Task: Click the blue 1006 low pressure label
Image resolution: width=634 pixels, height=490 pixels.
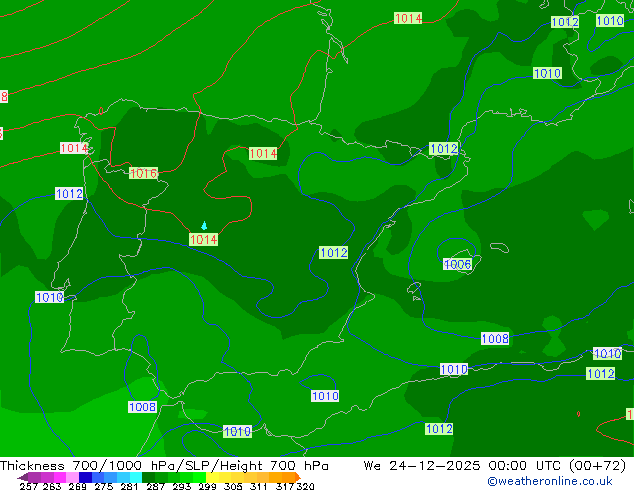Action: coord(457,264)
